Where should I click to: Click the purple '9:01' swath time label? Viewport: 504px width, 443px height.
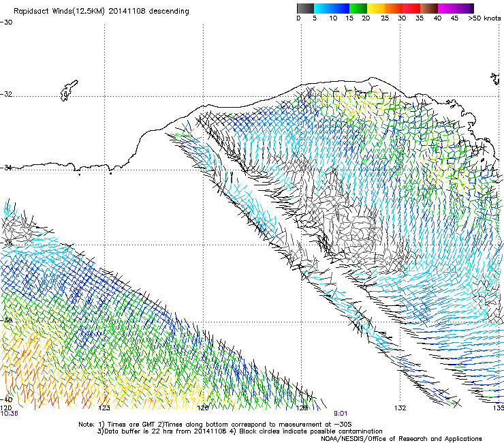coord(341,414)
